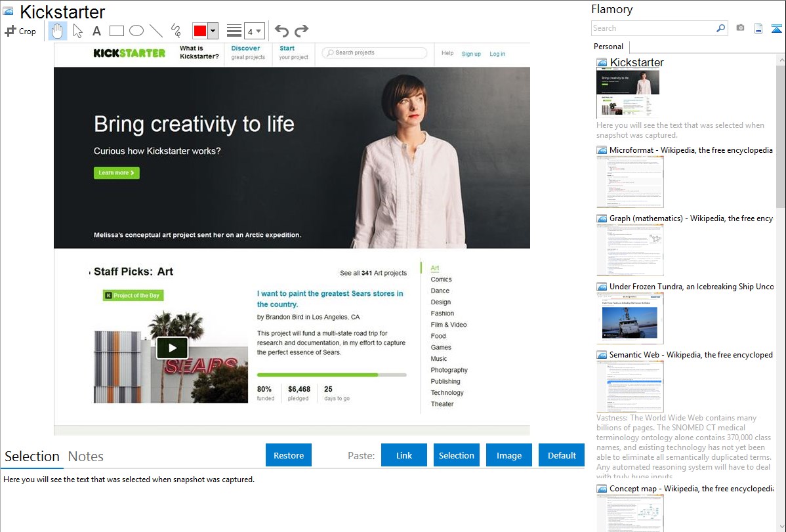Open the Graph (mathematics) snapshot thumbnail
786x532 pixels.
tap(630, 250)
